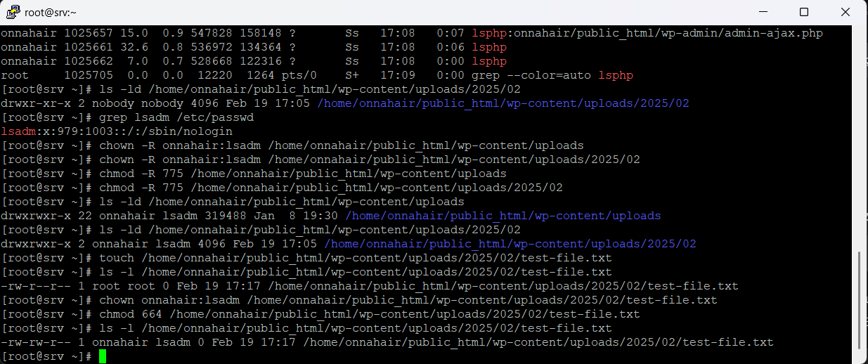Click the chmod 664 command line
The height and width of the screenshot is (364, 868).
(x=369, y=314)
